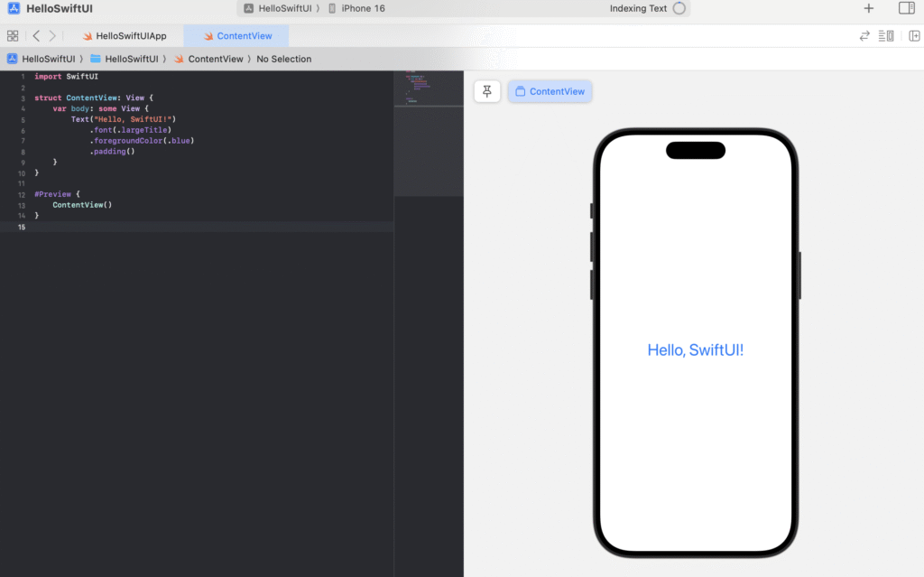
Task: Click Text("Hello, SwiftUI!") in code
Action: [123, 119]
